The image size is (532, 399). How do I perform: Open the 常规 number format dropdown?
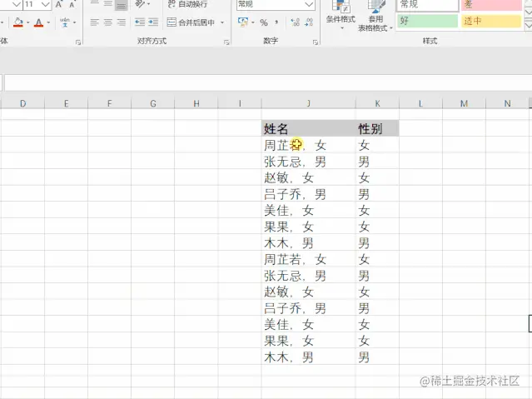click(x=309, y=4)
